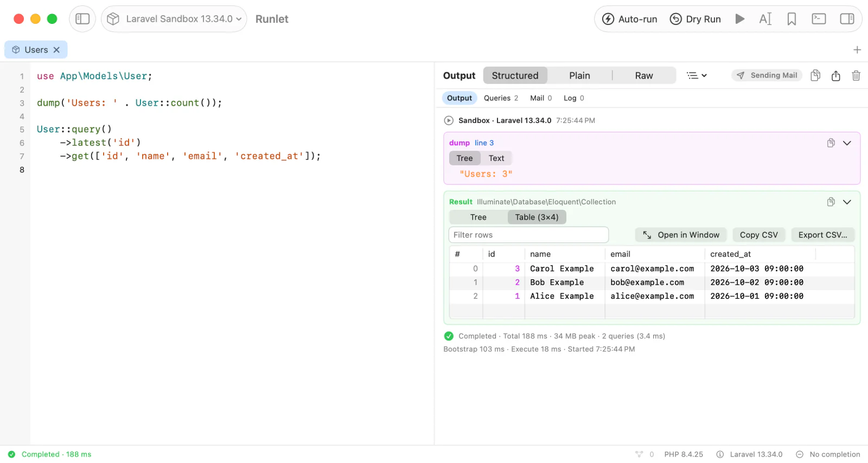Toggle Sending Mail option
Viewport: 868px width, 463px height.
[x=767, y=75]
